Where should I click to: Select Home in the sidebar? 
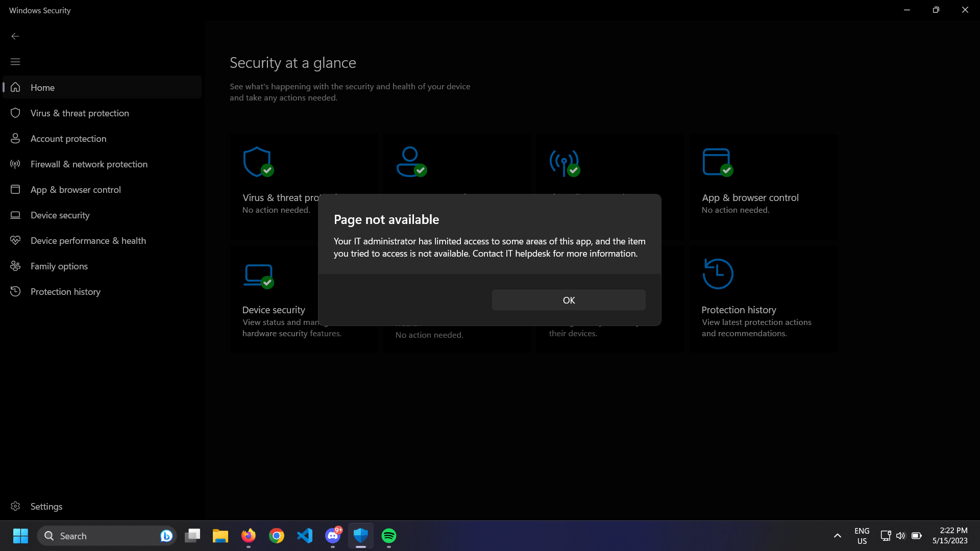(x=43, y=87)
